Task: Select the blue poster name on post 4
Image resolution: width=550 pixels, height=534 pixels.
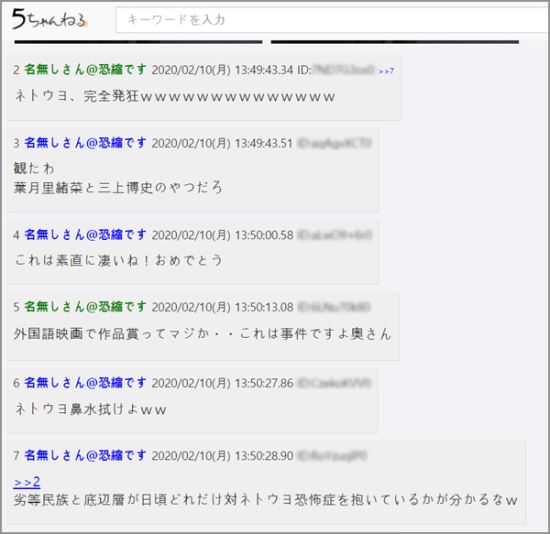Action: tap(85, 234)
